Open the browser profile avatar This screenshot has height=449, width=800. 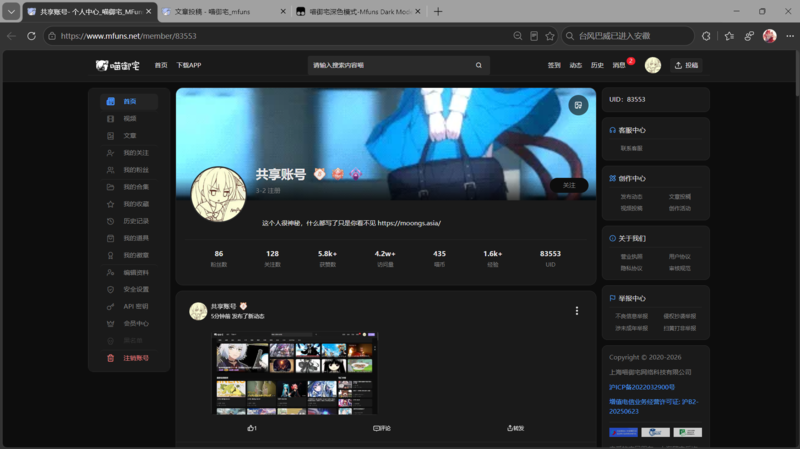(769, 36)
